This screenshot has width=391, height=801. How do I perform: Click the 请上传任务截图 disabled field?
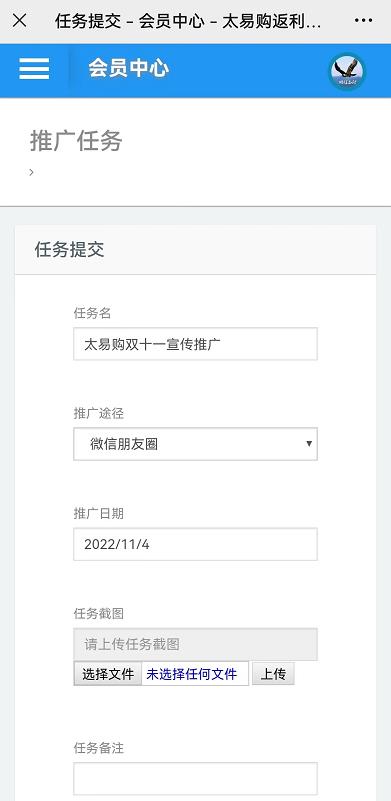pos(195,644)
